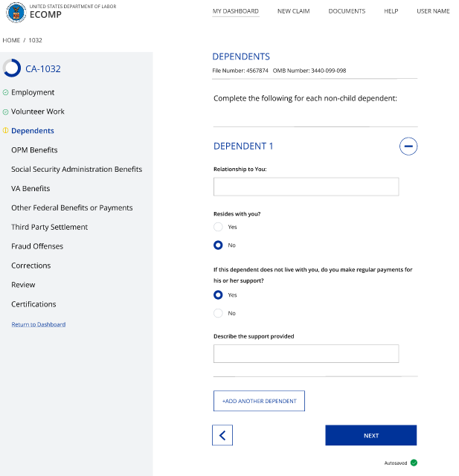Click the Next button

click(371, 435)
